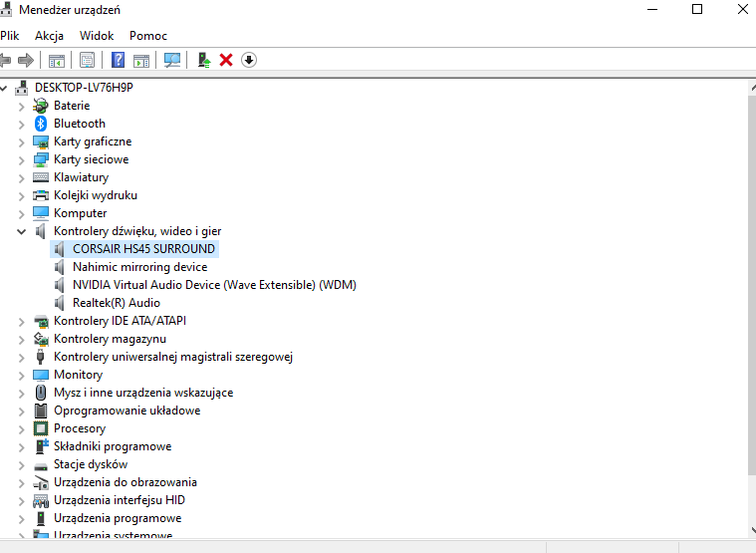Click the Bluetooth category icon
756x553 pixels.
[x=41, y=124]
